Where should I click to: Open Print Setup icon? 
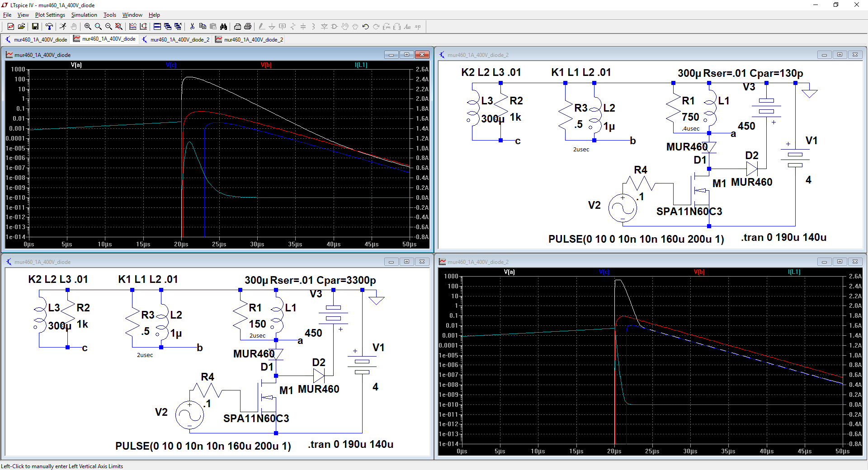[x=237, y=27]
